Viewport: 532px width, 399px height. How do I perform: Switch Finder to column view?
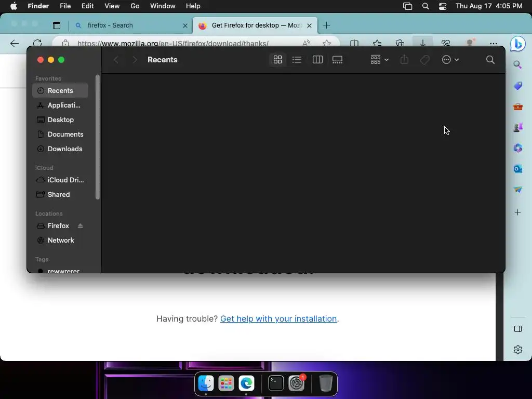317,60
